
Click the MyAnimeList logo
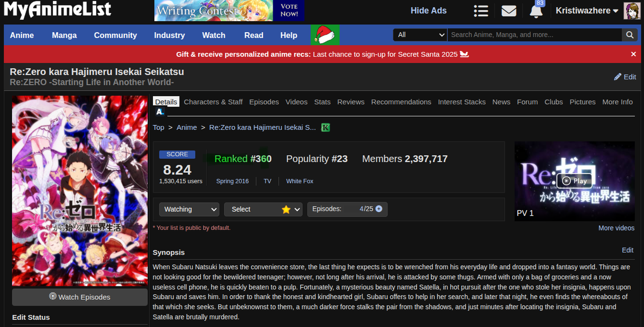(x=57, y=10)
